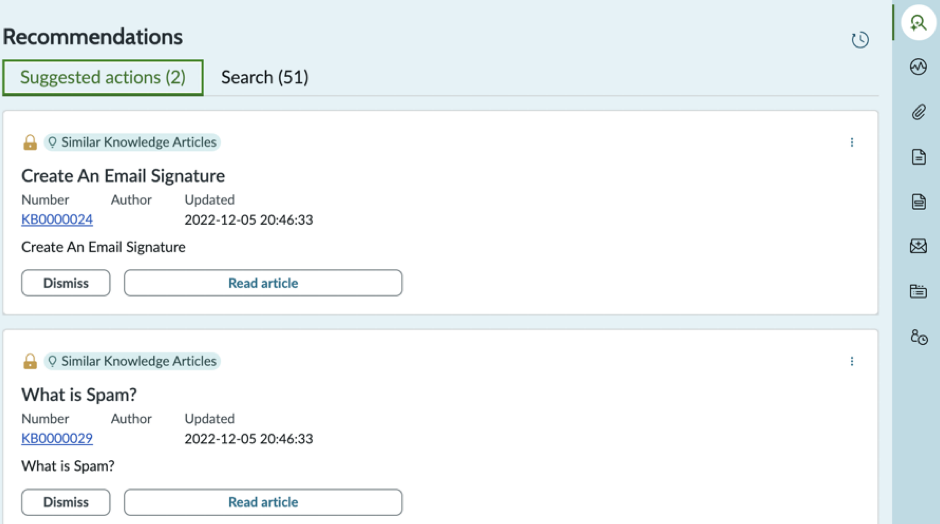Viewport: 940px width, 524px height.
Task: Switch to Search (51) tab
Action: (x=264, y=77)
